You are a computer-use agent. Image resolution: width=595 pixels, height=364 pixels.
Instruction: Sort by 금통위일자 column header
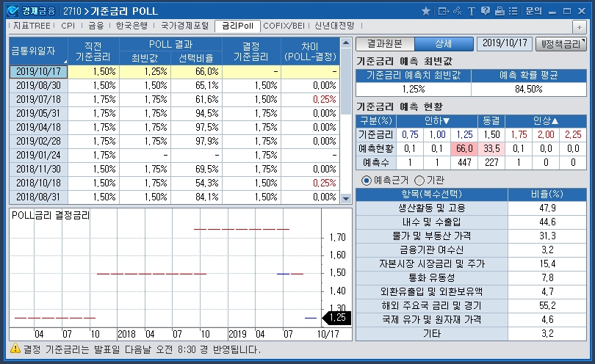tap(38, 51)
